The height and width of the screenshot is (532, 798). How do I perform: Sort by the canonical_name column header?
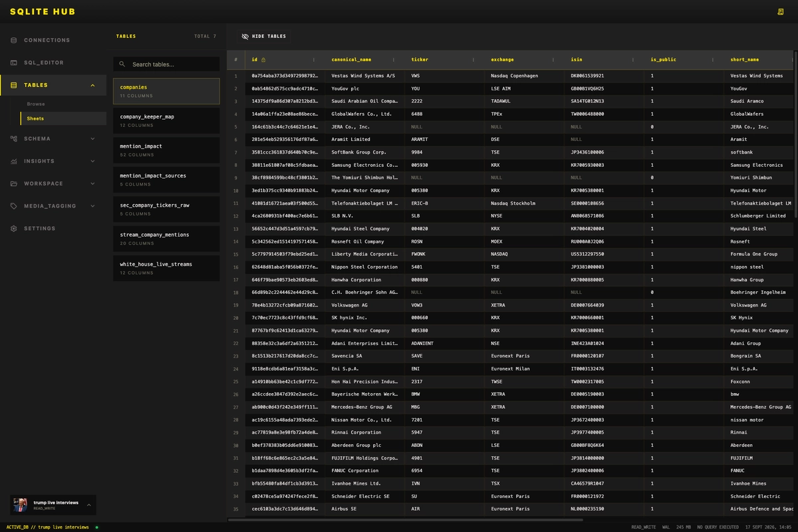[364, 60]
